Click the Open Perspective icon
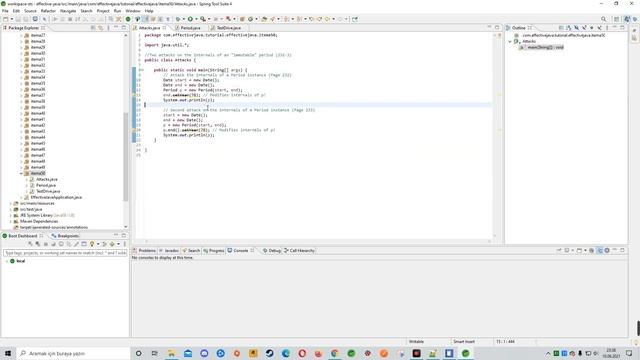640x360 pixels. [x=617, y=19]
